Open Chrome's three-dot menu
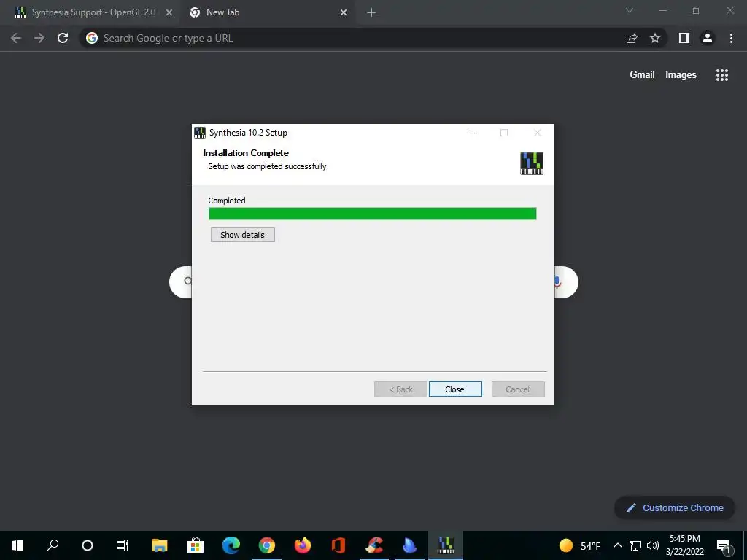Screen dimensions: 747x560 pyautogui.click(x=731, y=38)
